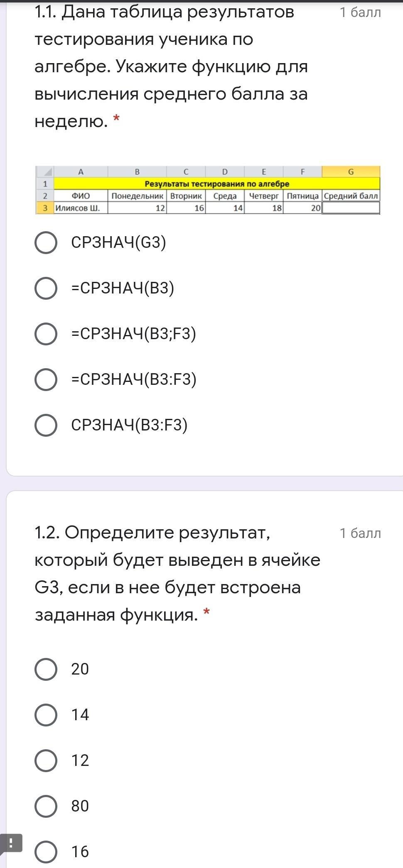The image size is (403, 868).
Task: Select answer 12 in question 1.2
Action: (x=46, y=760)
